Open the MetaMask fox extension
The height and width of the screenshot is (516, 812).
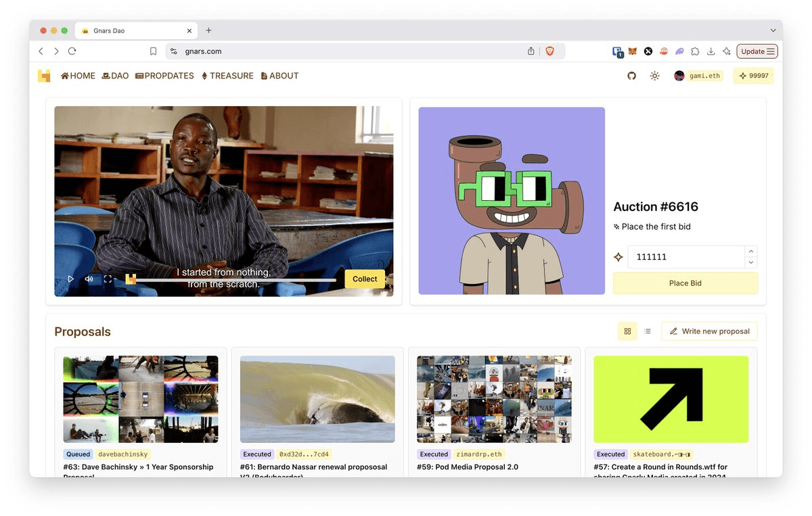point(633,51)
